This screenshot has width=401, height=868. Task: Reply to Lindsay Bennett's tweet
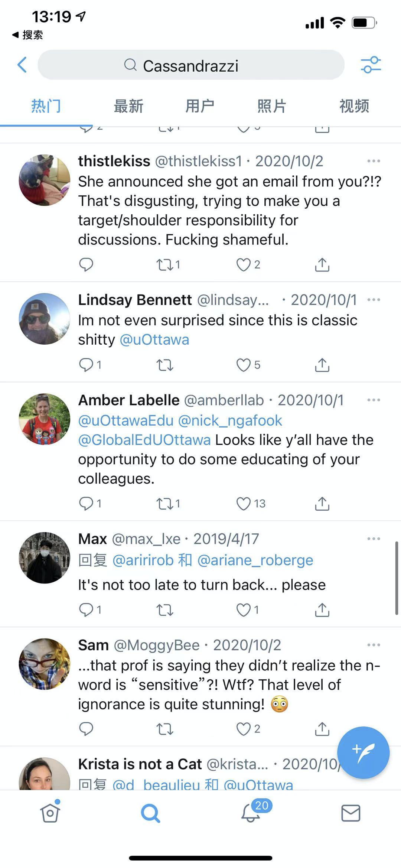click(x=86, y=365)
